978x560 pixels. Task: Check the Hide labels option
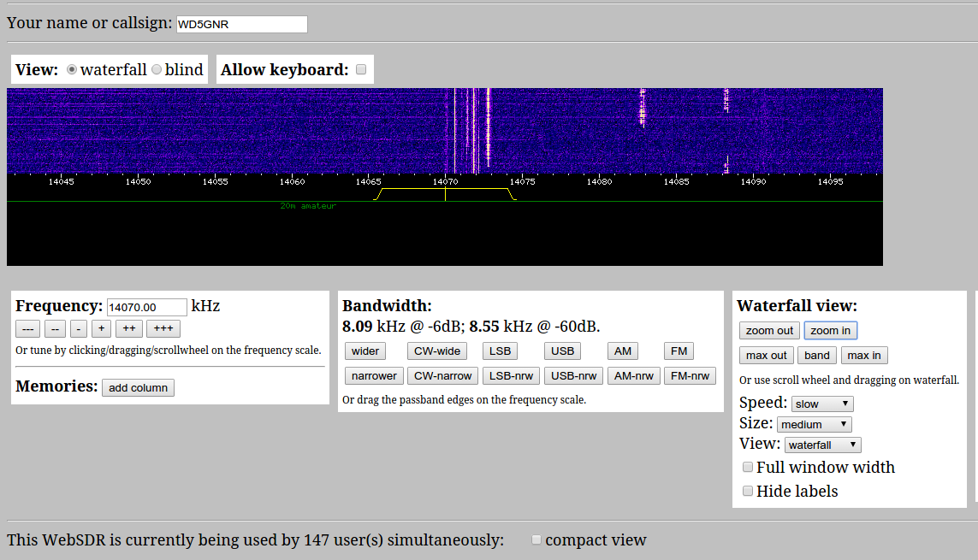click(x=748, y=492)
